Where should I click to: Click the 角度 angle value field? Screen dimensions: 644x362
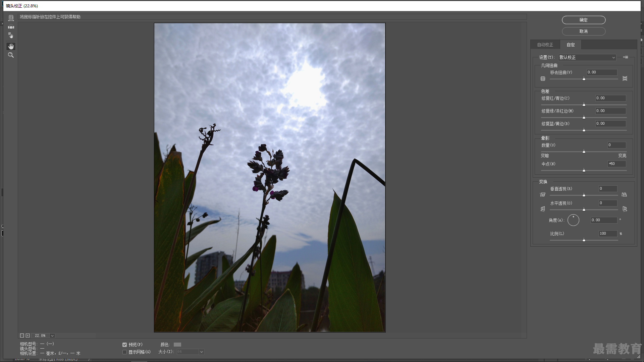coord(604,220)
